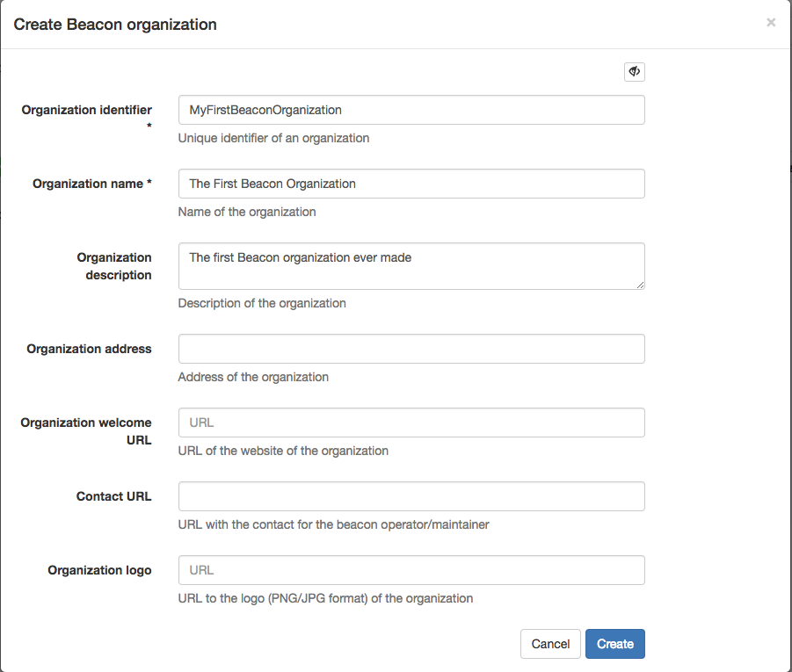Click the description textarea resize handle
This screenshot has height=672, width=792.
(x=641, y=286)
